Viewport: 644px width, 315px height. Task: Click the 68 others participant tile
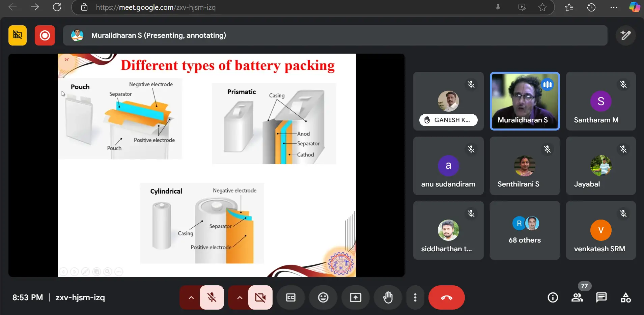point(525,230)
